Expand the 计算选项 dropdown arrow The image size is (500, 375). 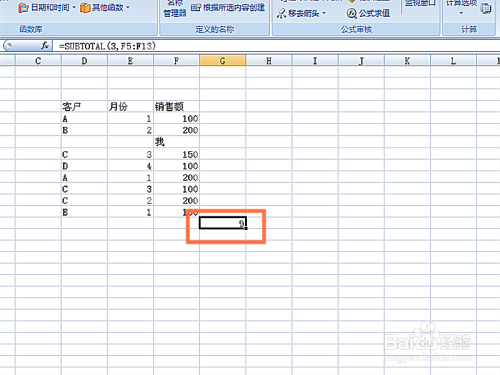[461, 13]
